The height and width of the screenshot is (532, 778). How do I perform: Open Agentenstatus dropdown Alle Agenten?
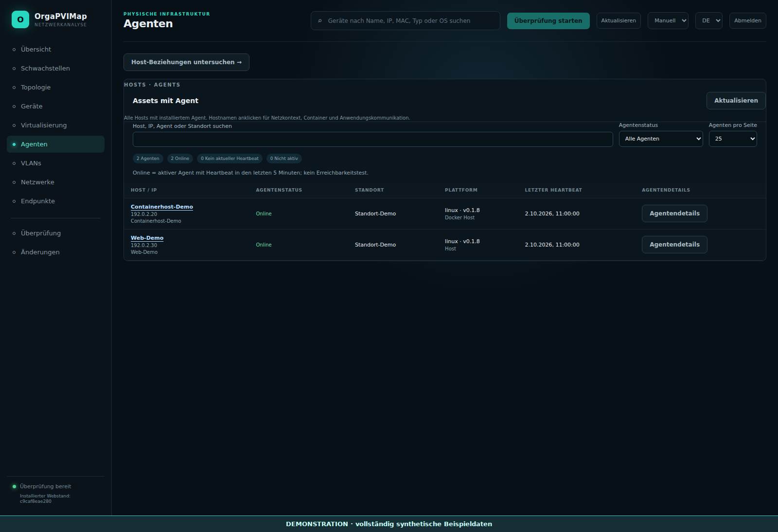pos(660,139)
